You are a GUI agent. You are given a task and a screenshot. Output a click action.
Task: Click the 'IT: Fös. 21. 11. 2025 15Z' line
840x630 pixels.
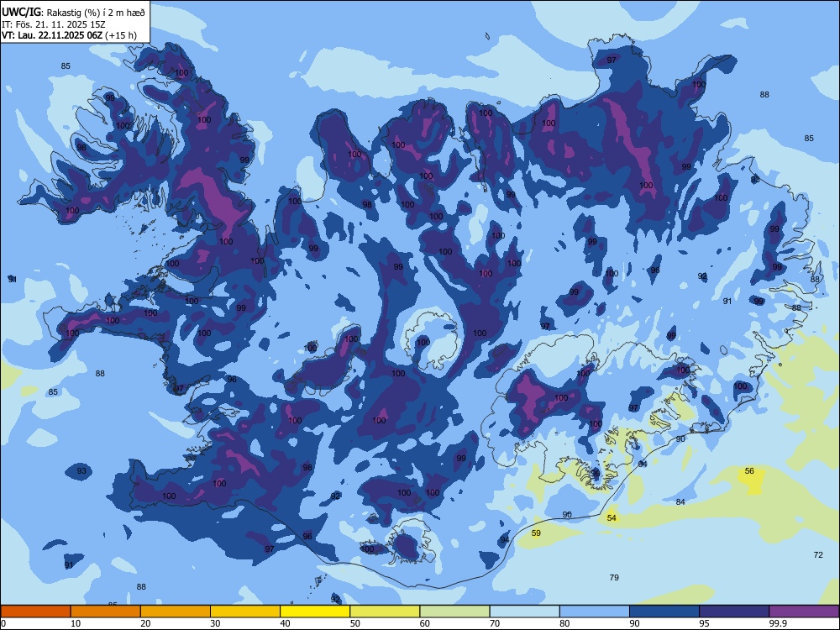(54, 24)
